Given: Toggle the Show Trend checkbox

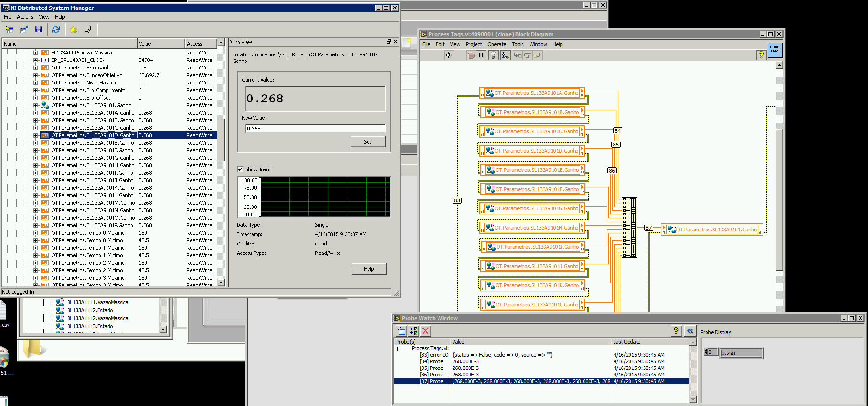Looking at the screenshot, I should point(240,169).
